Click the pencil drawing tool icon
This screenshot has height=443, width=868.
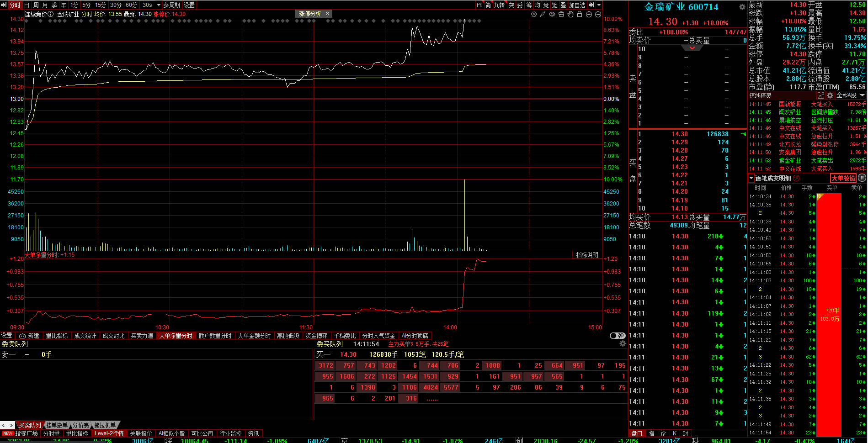click(543, 14)
